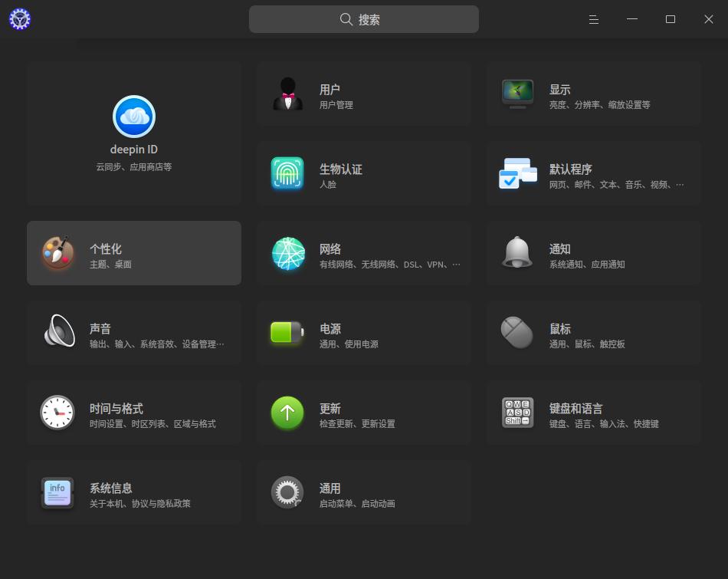Click the 人脸 subtitle under 生物认证
728x579 pixels.
328,185
